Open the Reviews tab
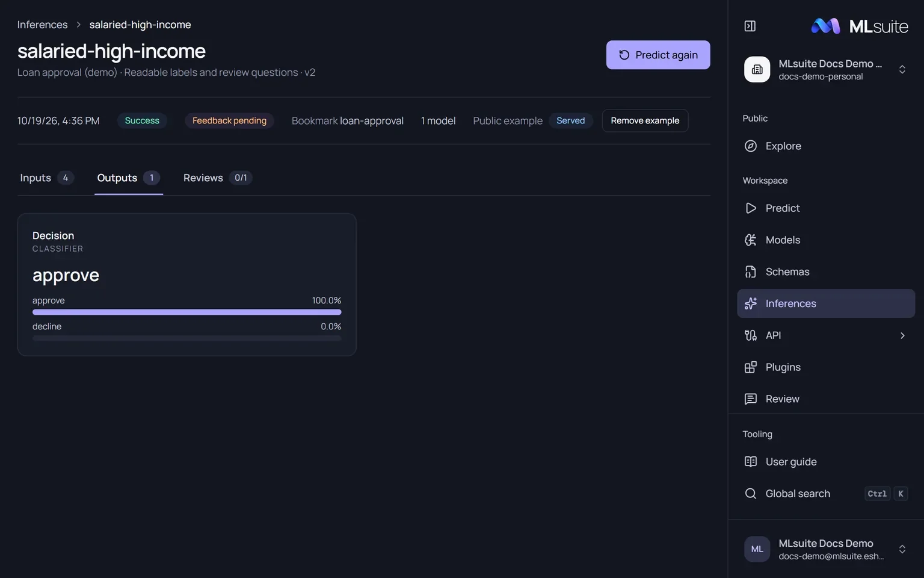The width and height of the screenshot is (924, 578). (x=218, y=178)
